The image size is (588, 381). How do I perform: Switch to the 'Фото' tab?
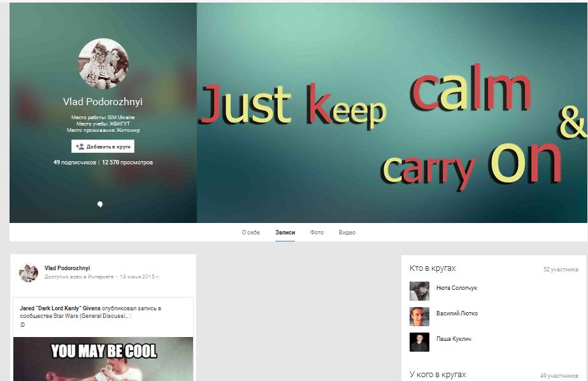click(315, 233)
